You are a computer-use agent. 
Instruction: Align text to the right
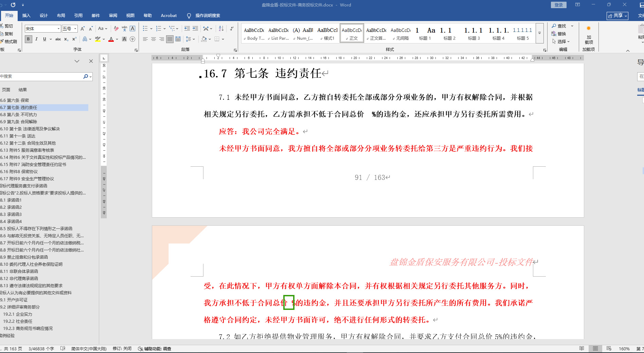click(x=162, y=39)
